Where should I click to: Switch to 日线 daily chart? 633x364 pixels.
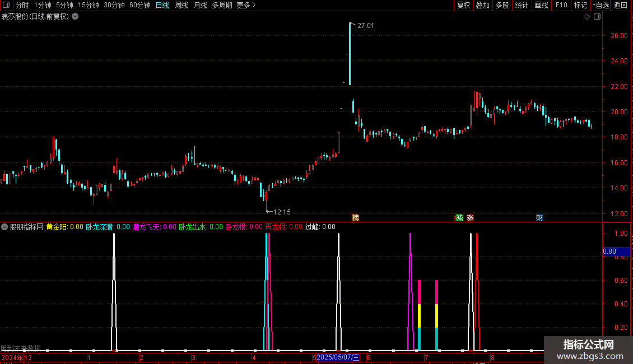162,5
